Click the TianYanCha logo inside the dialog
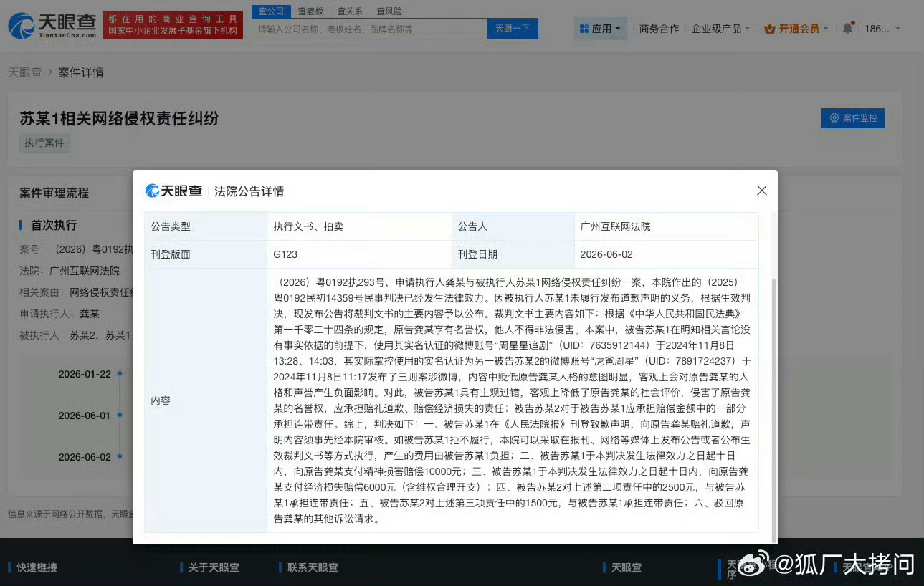Image resolution: width=924 pixels, height=586 pixels. (x=173, y=191)
